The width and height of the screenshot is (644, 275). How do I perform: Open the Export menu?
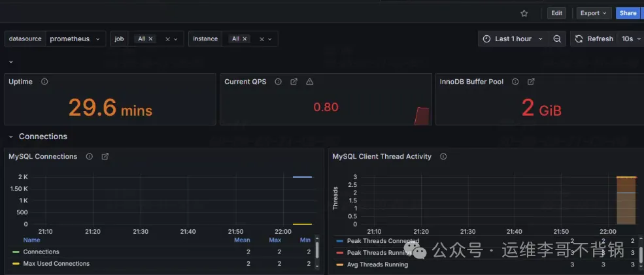pyautogui.click(x=594, y=13)
